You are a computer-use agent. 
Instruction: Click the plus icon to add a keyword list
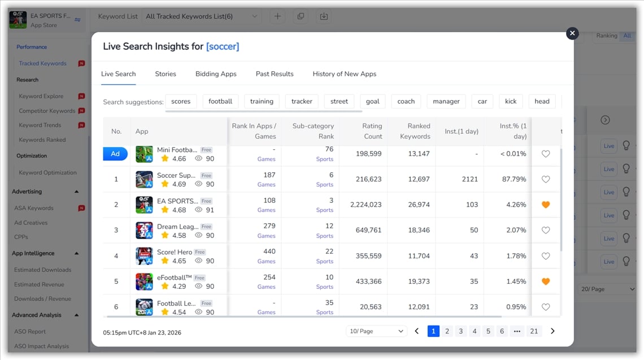277,16
